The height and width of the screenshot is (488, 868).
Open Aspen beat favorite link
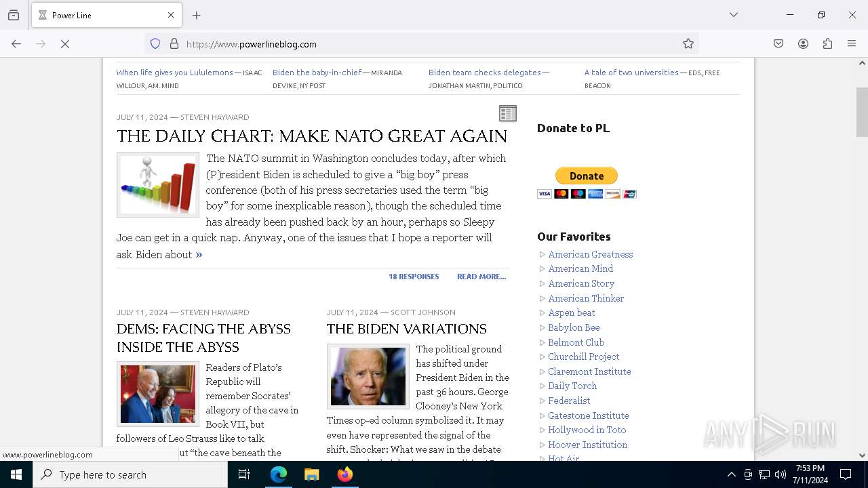[x=572, y=312]
